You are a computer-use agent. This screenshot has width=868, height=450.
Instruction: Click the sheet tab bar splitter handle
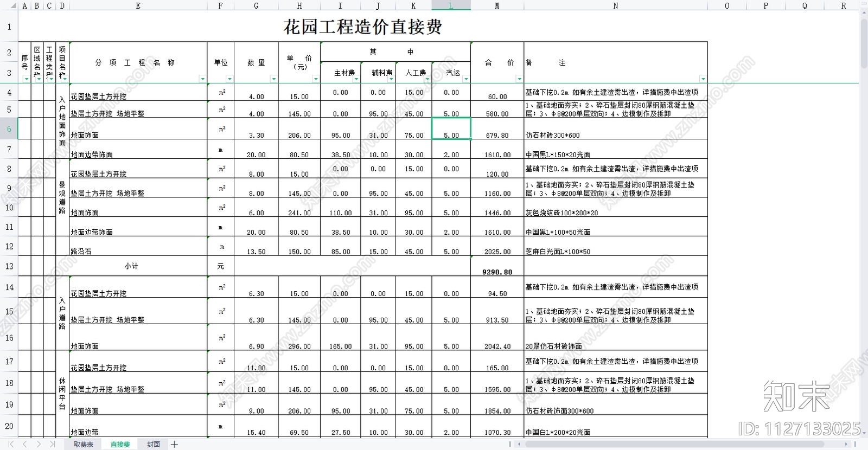[510, 444]
